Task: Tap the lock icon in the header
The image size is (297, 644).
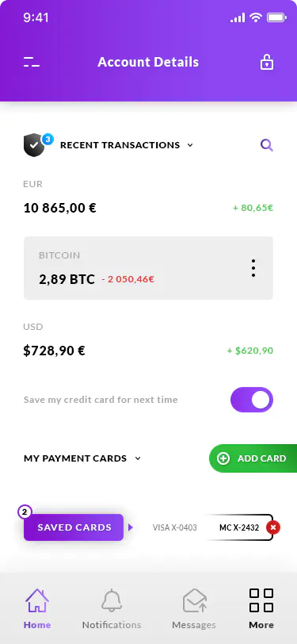Action: tap(267, 62)
